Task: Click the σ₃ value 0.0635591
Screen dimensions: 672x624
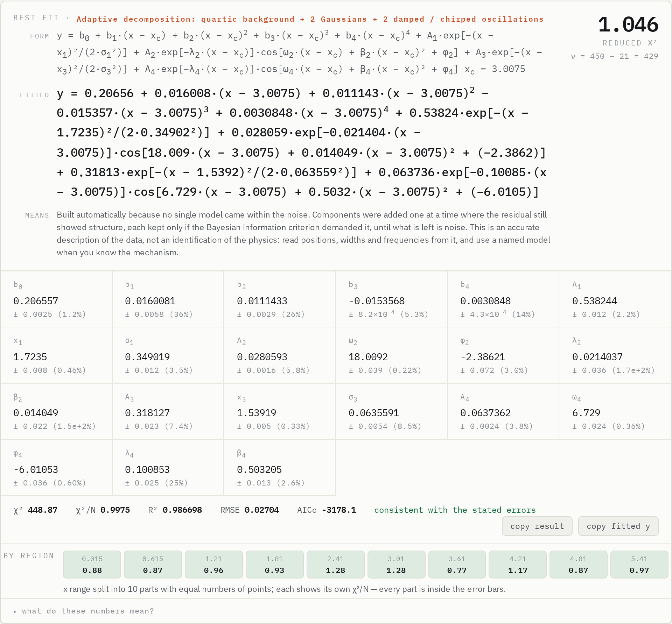Action: tap(374, 413)
